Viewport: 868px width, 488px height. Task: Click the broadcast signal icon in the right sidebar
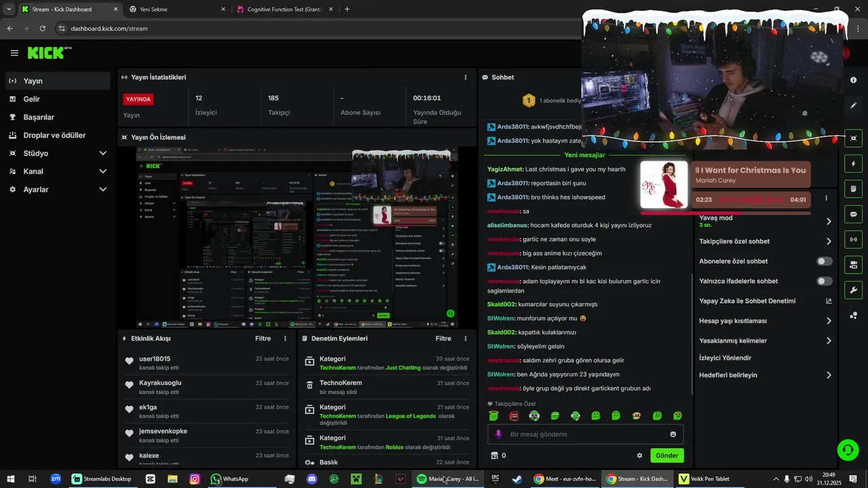(x=853, y=239)
